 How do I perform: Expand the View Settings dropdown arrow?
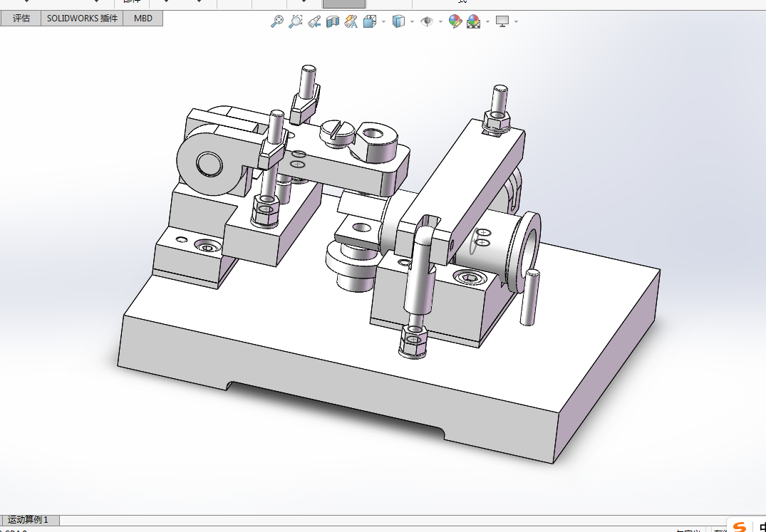[517, 21]
